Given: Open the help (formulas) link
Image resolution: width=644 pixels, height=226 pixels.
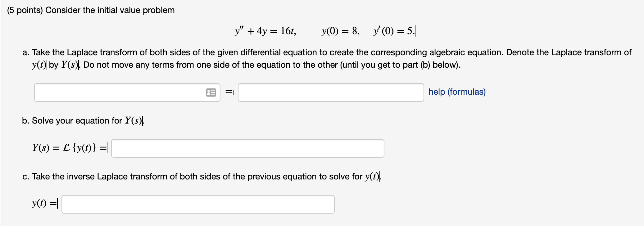Looking at the screenshot, I should 457,92.
